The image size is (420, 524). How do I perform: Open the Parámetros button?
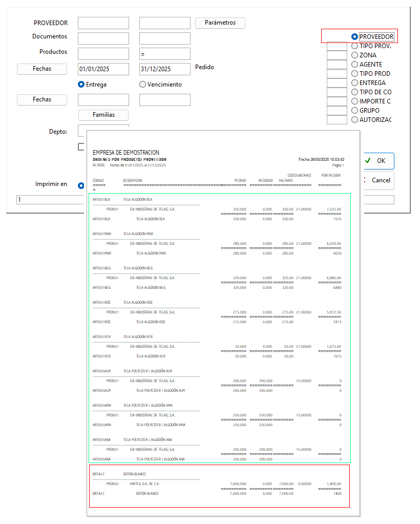coord(220,23)
